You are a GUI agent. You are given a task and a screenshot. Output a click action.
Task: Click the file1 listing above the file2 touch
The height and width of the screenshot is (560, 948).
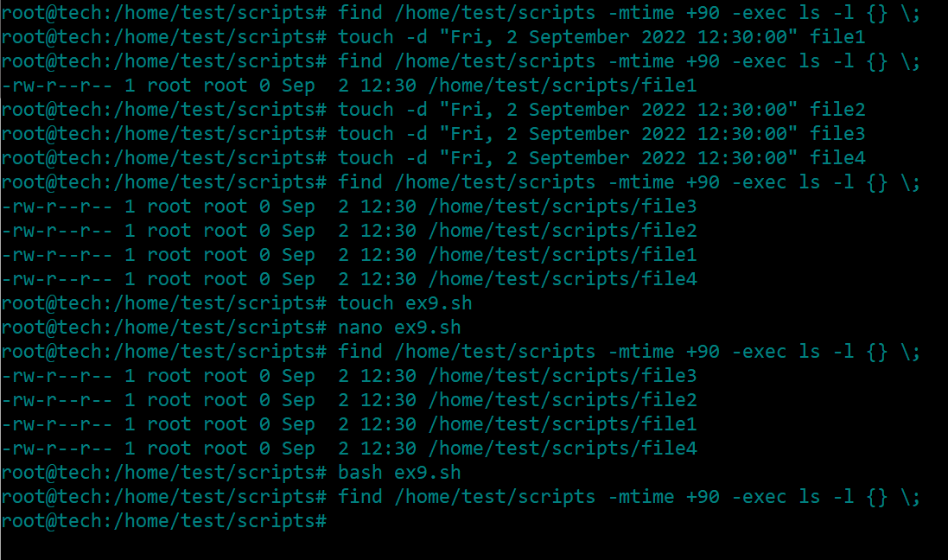pos(349,86)
